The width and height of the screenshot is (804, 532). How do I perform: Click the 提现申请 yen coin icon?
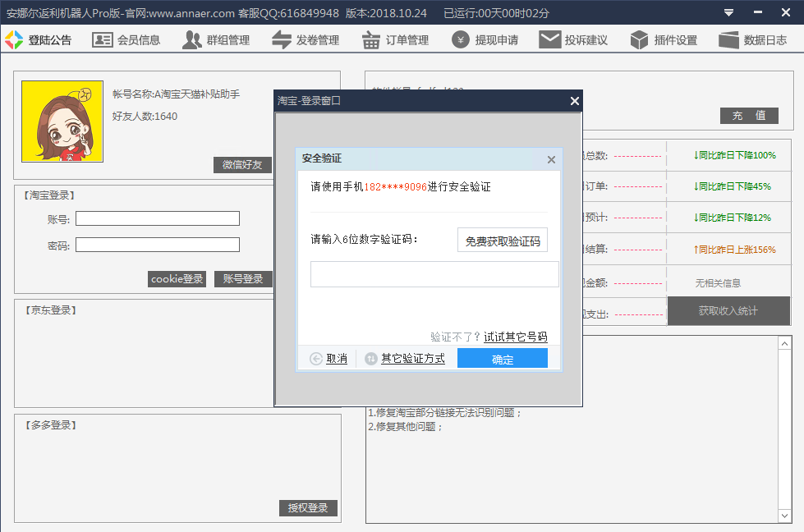click(x=461, y=40)
